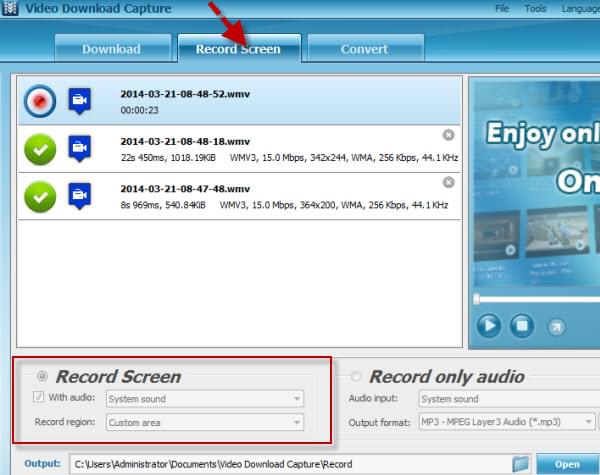Click the camera icon beside 2014-03-21-08-48-52.wmv
600x475 pixels.
[x=80, y=101]
